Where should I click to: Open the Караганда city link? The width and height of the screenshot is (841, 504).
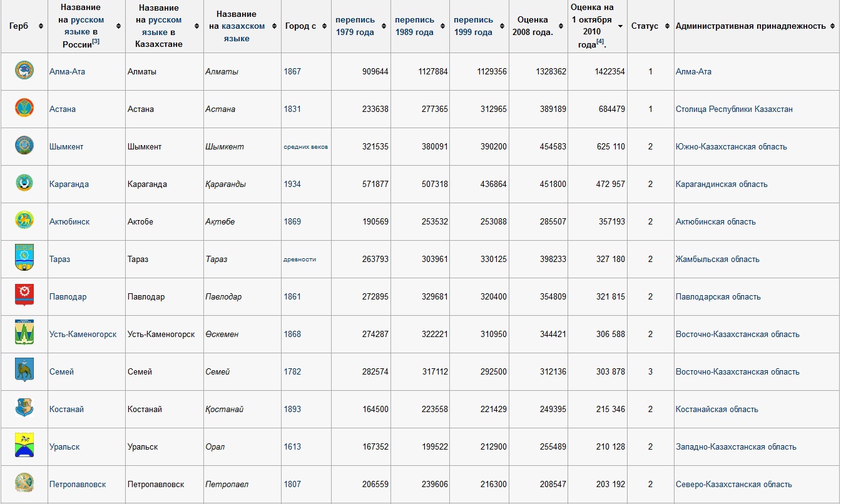[69, 184]
